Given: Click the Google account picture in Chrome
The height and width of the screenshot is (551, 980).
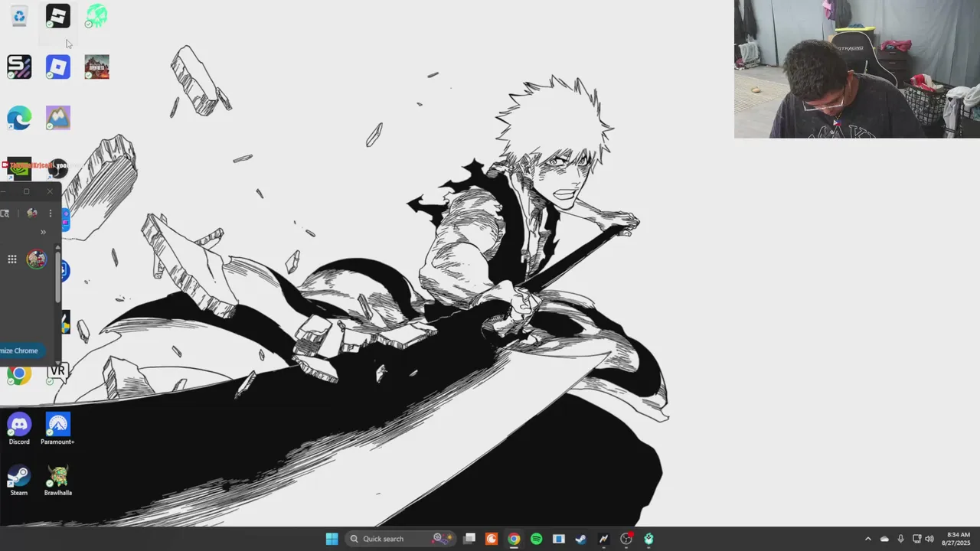Looking at the screenshot, I should (36, 259).
